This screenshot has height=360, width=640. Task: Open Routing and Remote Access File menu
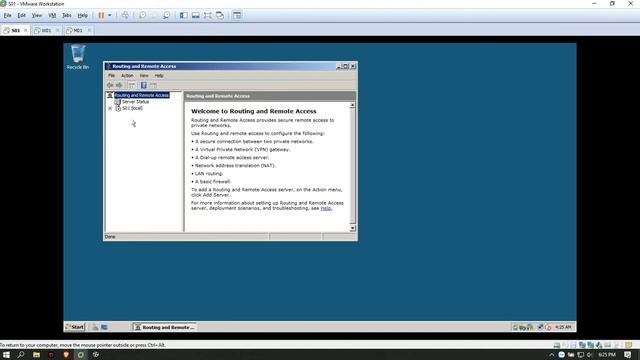111,76
